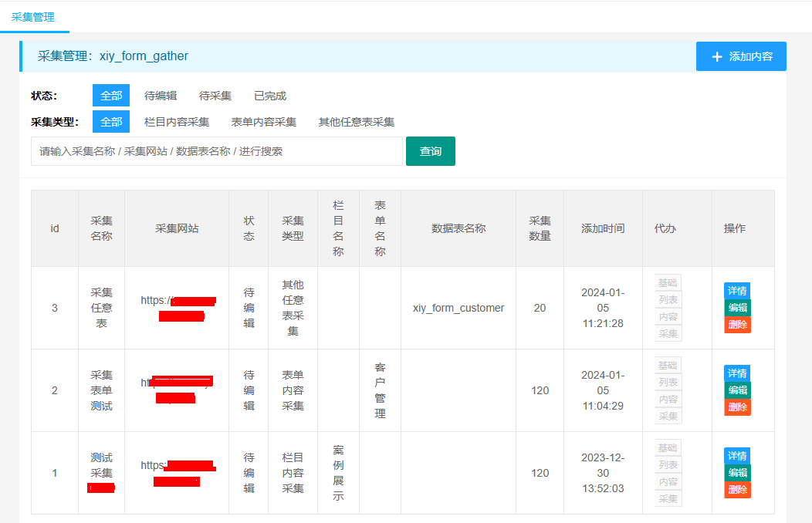Click 编辑 for row with id 3
Image resolution: width=812 pixels, height=523 pixels.
pyautogui.click(x=737, y=308)
